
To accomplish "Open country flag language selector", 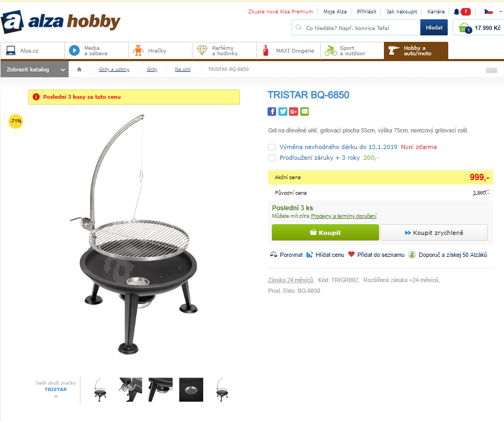I will click(493, 12).
